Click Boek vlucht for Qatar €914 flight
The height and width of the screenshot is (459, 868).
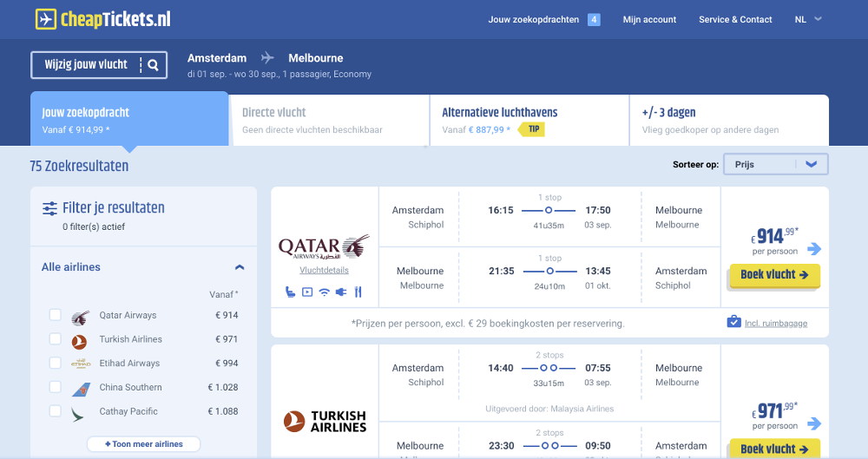pos(774,275)
